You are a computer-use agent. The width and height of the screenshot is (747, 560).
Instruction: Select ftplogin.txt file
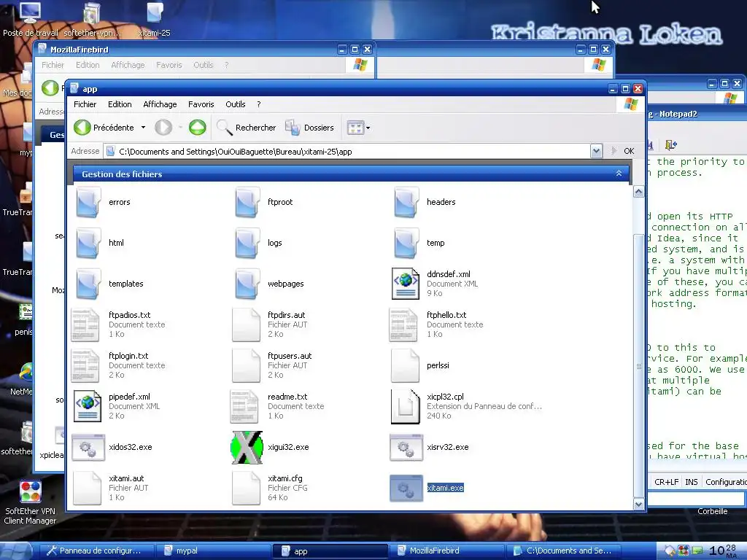118,365
